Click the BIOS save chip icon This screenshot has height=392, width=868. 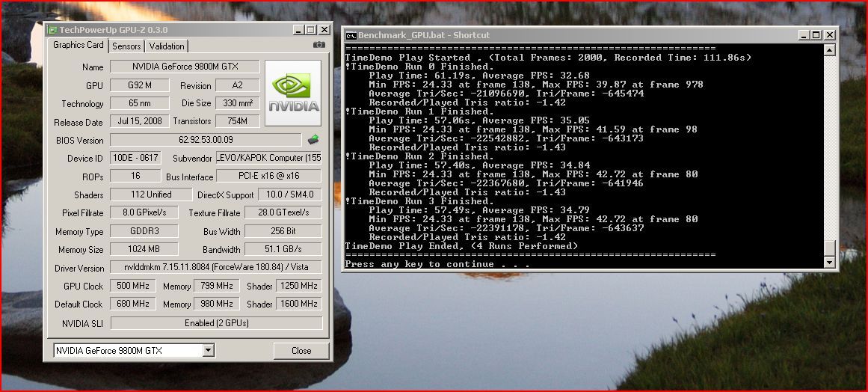313,140
